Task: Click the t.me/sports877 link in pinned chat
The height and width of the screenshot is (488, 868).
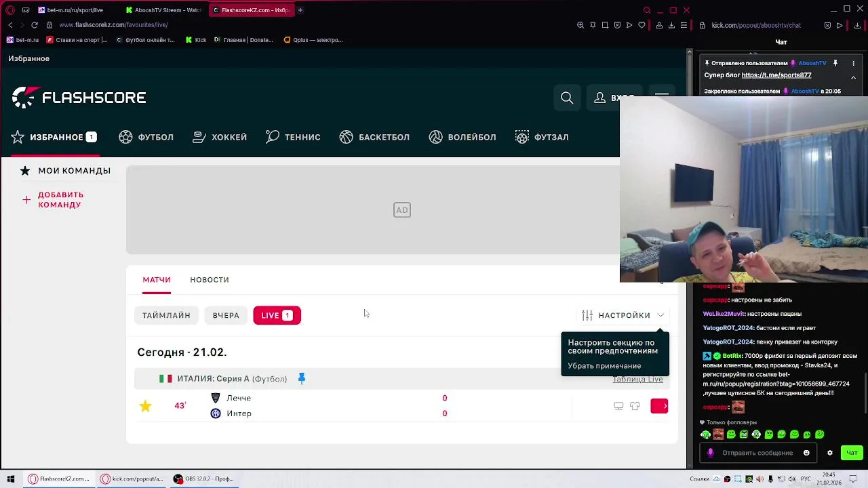Action: pyautogui.click(x=776, y=75)
